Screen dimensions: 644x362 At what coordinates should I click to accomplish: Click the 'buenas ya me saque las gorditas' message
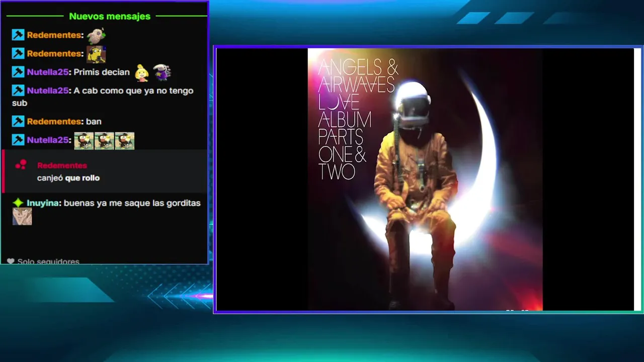point(132,203)
